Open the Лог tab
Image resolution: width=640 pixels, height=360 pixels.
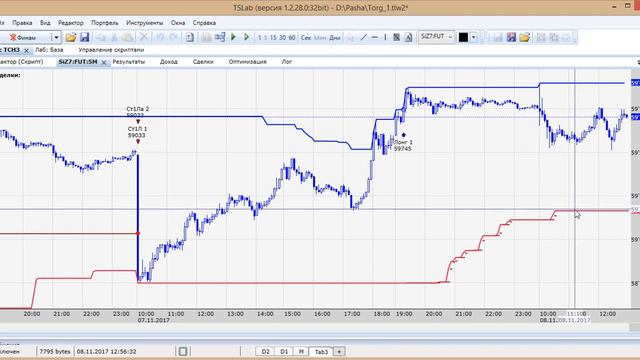[287, 62]
